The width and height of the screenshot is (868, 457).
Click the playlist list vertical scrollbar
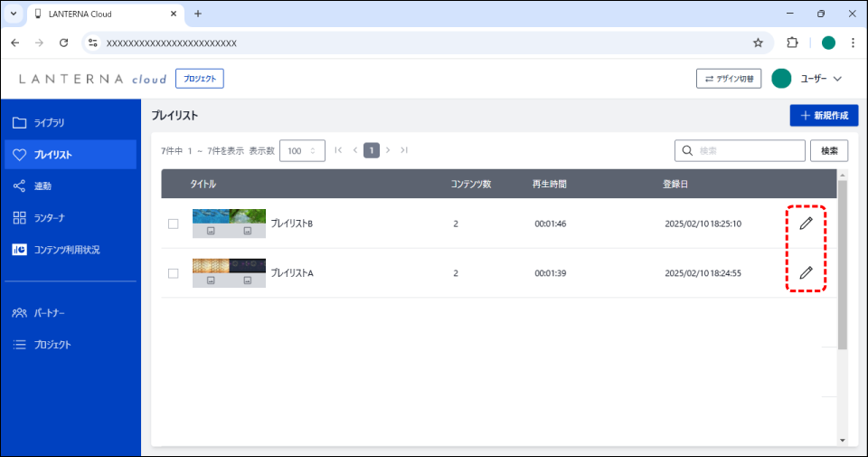tap(843, 262)
